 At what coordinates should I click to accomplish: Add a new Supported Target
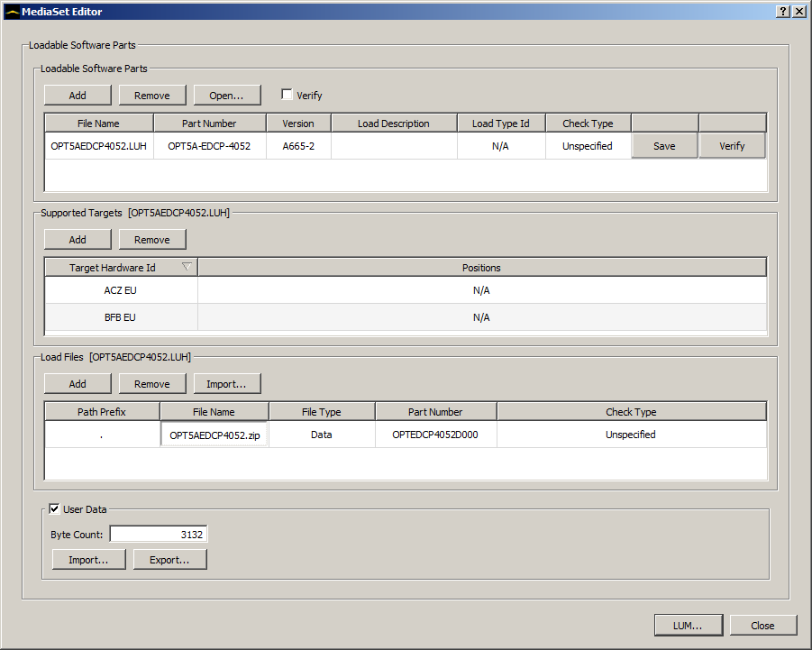[77, 239]
